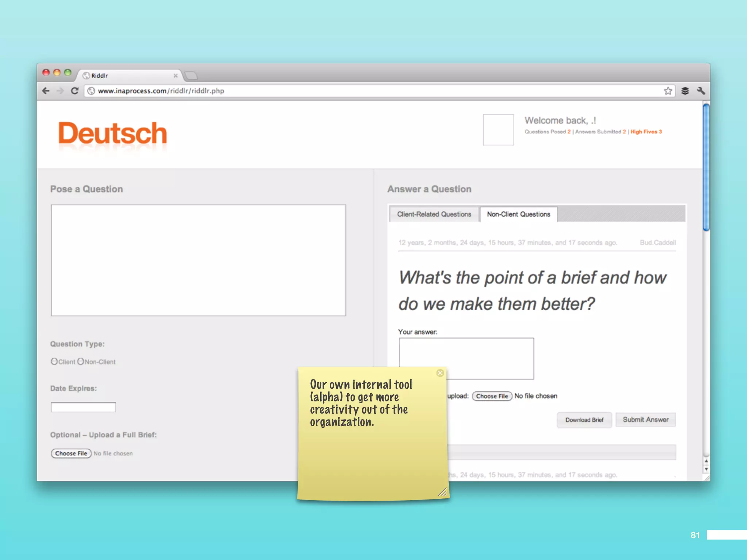The height and width of the screenshot is (560, 747).
Task: Click the High Fives 3 link
Action: coord(646,132)
